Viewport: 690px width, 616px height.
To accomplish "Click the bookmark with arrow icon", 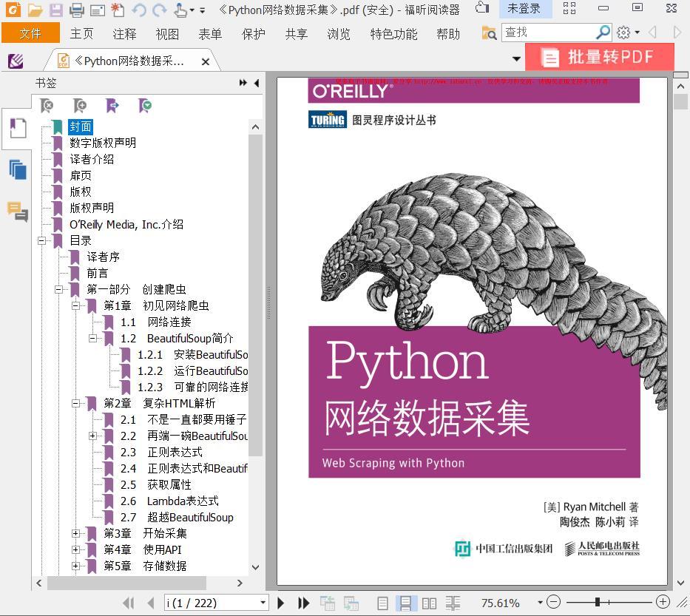I will click(112, 106).
